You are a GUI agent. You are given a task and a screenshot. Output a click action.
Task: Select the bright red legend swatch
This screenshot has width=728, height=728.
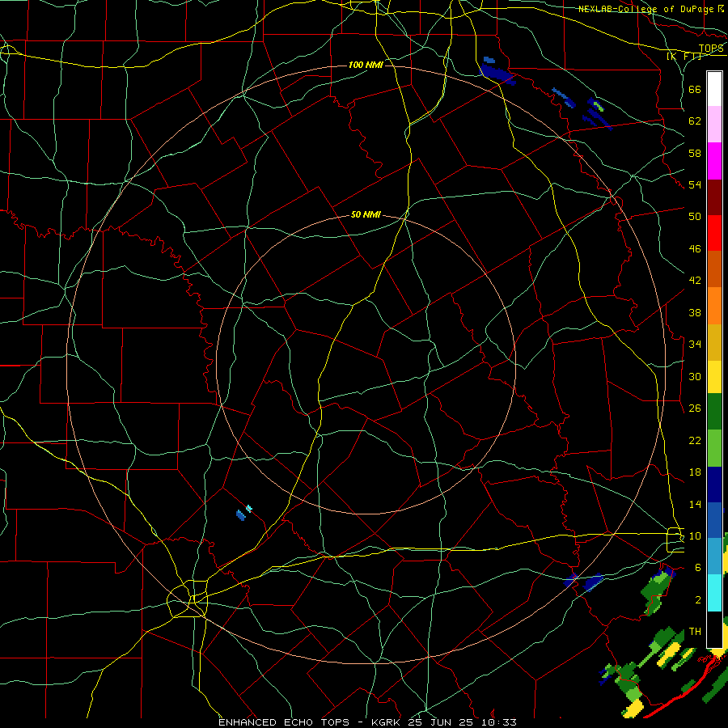(x=714, y=233)
